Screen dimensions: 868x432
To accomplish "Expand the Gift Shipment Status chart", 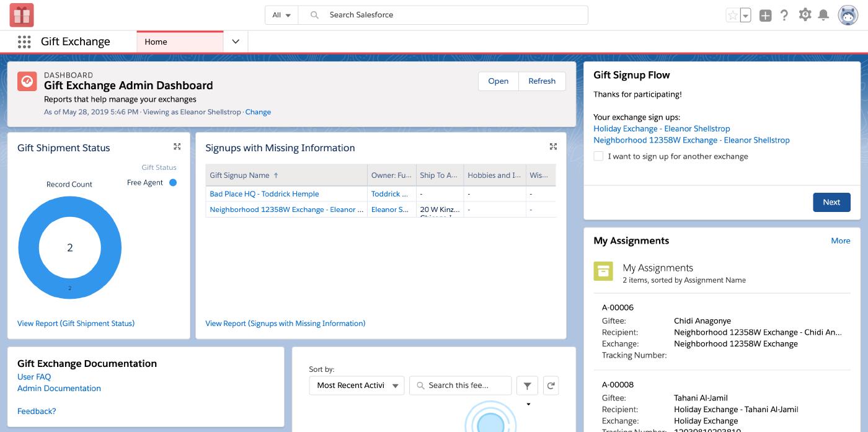I will 177,147.
